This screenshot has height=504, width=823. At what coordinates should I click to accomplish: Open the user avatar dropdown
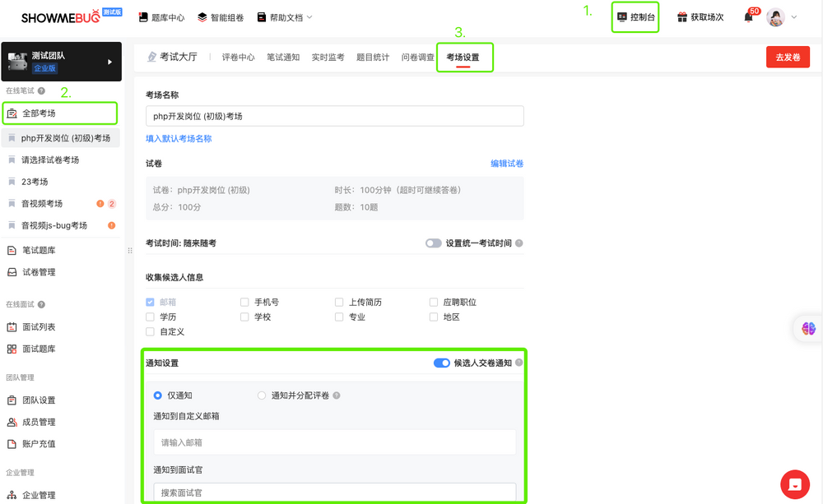click(x=774, y=16)
